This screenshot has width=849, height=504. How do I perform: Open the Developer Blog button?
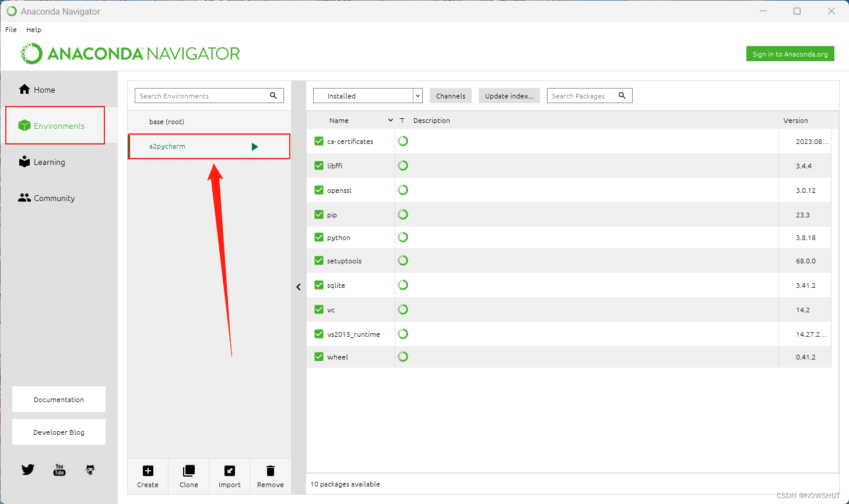(59, 432)
